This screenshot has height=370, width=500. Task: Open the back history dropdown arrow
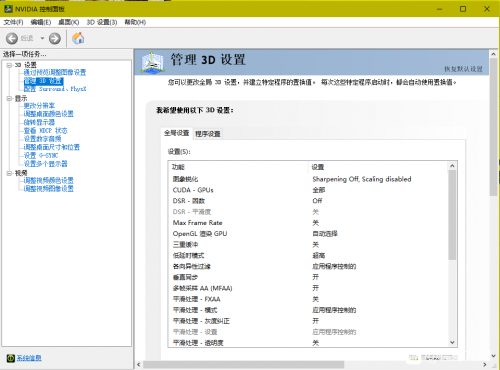[x=42, y=38]
